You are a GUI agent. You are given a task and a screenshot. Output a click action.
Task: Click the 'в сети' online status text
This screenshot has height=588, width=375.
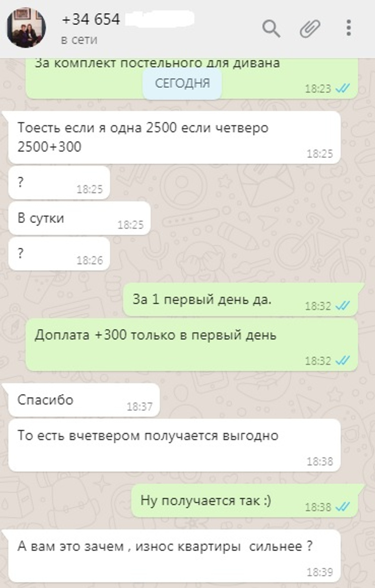click(79, 40)
